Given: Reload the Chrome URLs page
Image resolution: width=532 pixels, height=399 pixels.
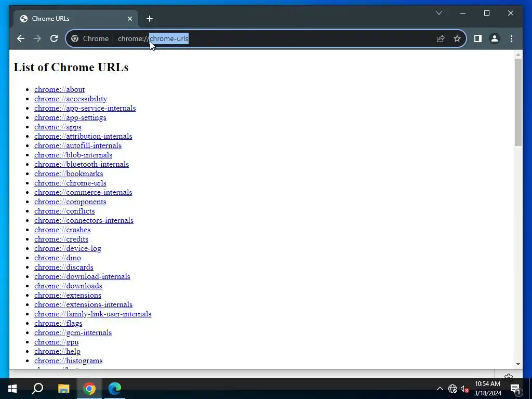Looking at the screenshot, I should 54,38.
